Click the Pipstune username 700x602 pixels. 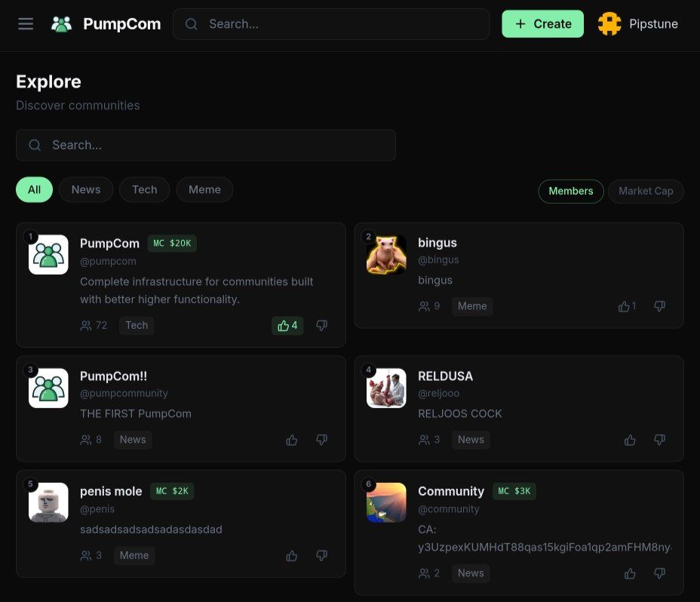653,23
